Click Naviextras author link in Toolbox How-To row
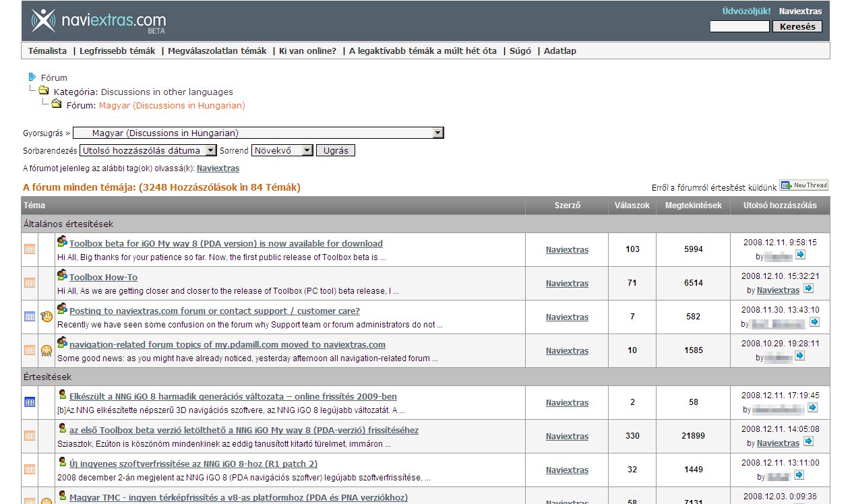Screen dimensions: 852x504 click(x=567, y=283)
